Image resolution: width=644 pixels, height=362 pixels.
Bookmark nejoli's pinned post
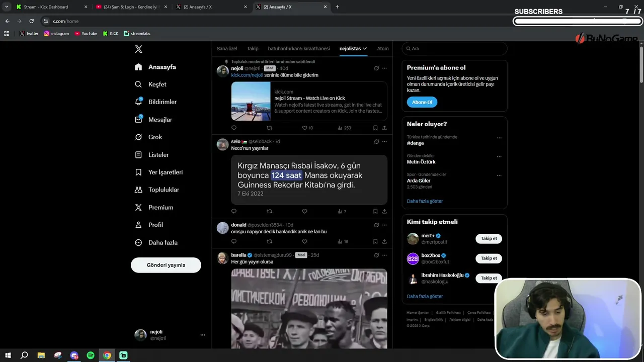(x=375, y=128)
